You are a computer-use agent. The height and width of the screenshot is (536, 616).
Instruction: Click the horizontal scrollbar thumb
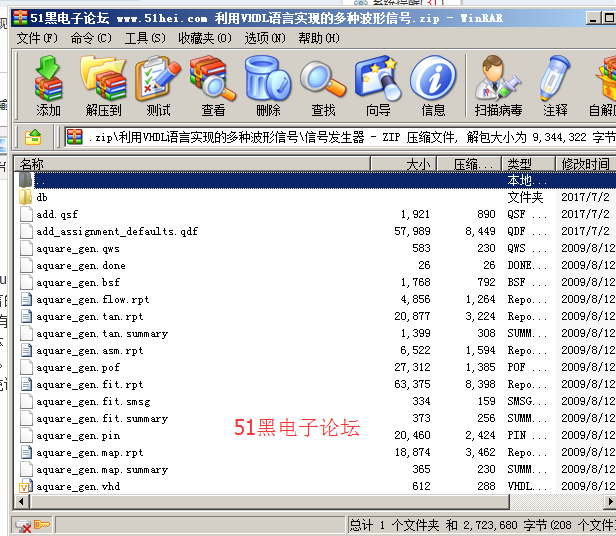[x=270, y=501]
